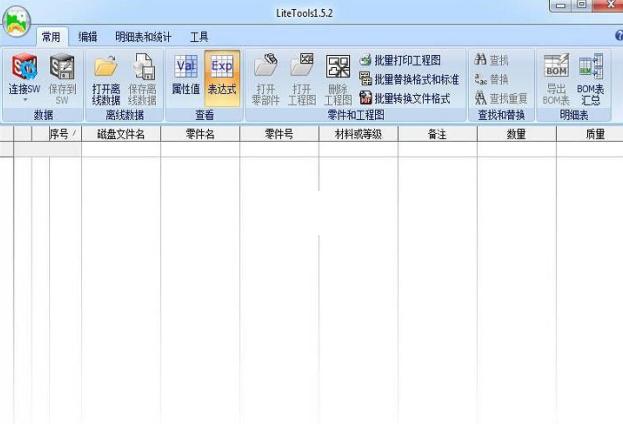This screenshot has width=623, height=424.
Task: Click 批量打印工程图 button
Action: (x=400, y=61)
